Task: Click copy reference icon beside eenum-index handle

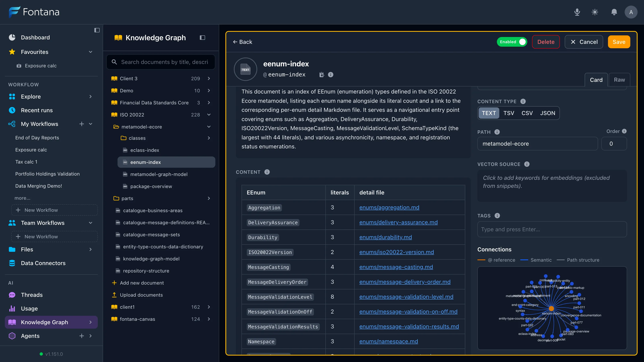Action: [x=322, y=75]
